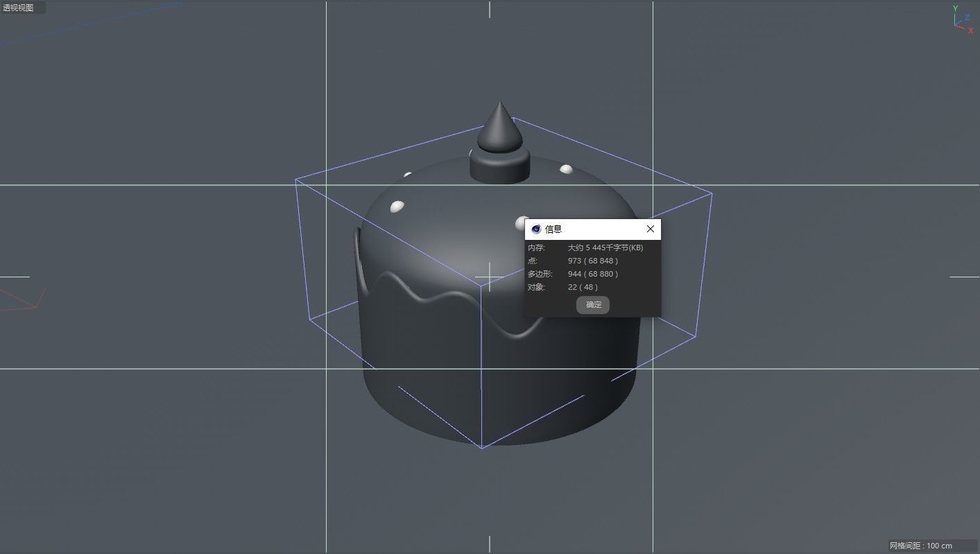Screen dimensions: 980x554
Task: Click the 网格间距 : 100 cm readout
Action: pos(921,546)
